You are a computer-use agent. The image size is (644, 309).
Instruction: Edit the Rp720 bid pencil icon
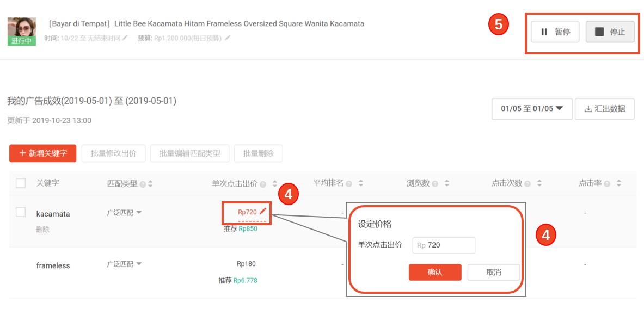[263, 211]
